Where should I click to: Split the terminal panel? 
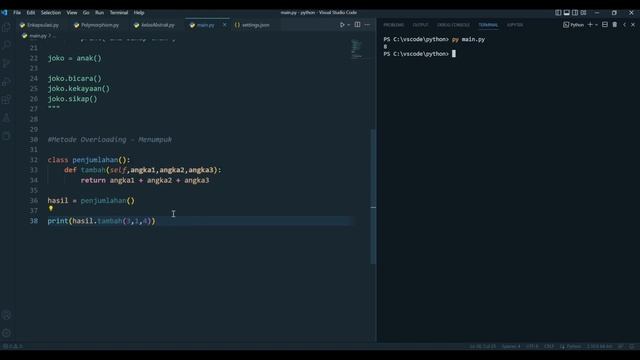[605, 25]
